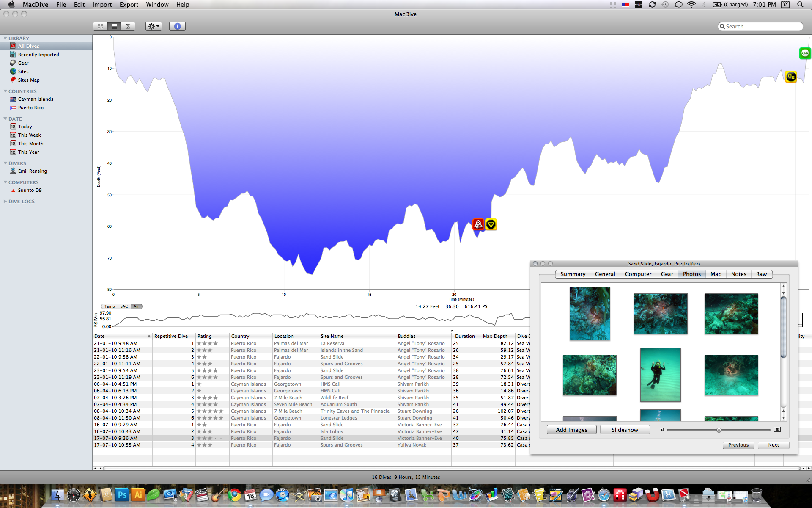
Task: Select Suunto D9 computer
Action: pos(30,190)
